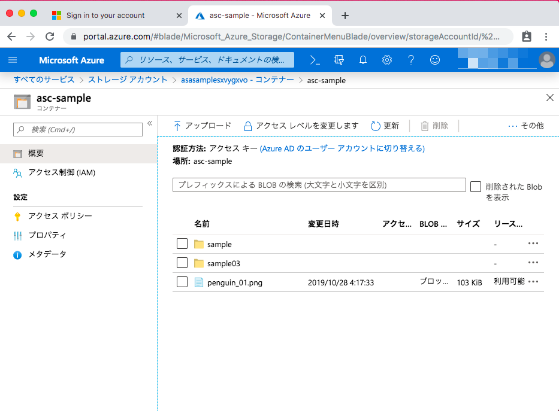Open the その他 more options menu
Image resolution: width=559 pixels, height=411 pixels.
pyautogui.click(x=526, y=125)
